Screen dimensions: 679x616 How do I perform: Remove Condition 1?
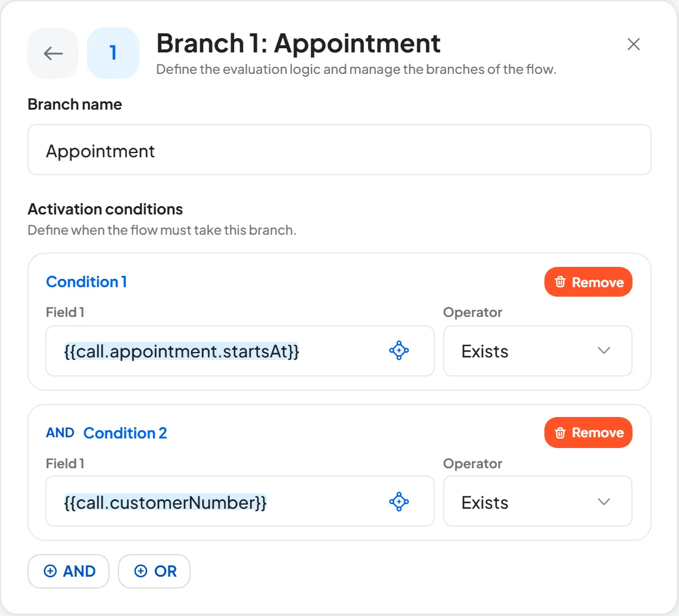tap(588, 282)
